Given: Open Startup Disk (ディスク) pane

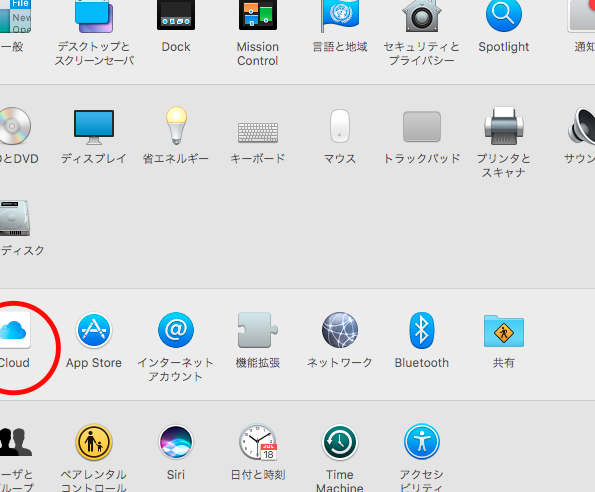Looking at the screenshot, I should coord(15,218).
